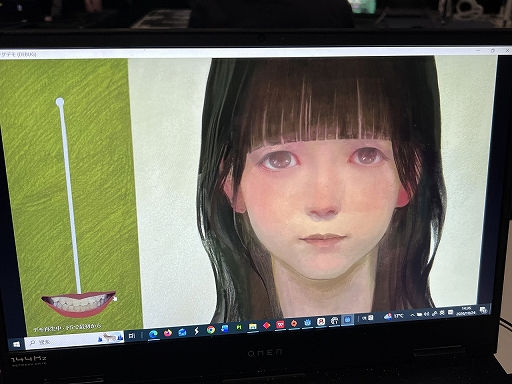Image resolution: width=512 pixels, height=384 pixels.
Task: Open the volume control in system tray
Action: click(x=427, y=314)
